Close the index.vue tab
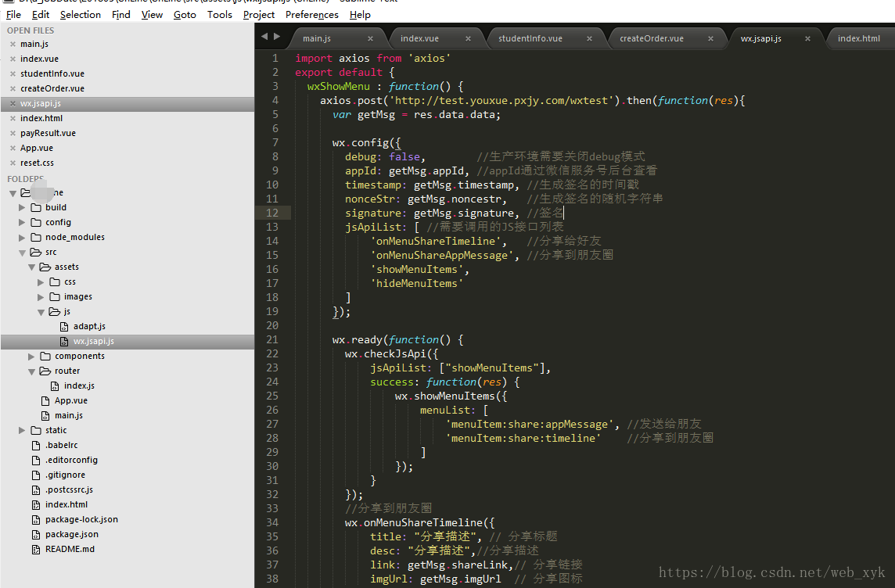Screen dimensions: 895x588 click(x=468, y=39)
